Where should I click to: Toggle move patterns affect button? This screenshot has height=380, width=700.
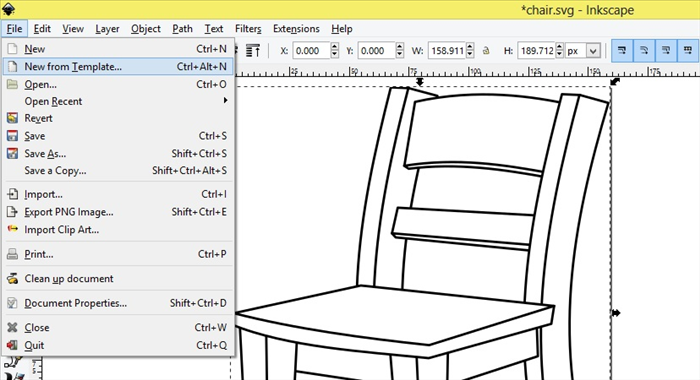click(688, 50)
